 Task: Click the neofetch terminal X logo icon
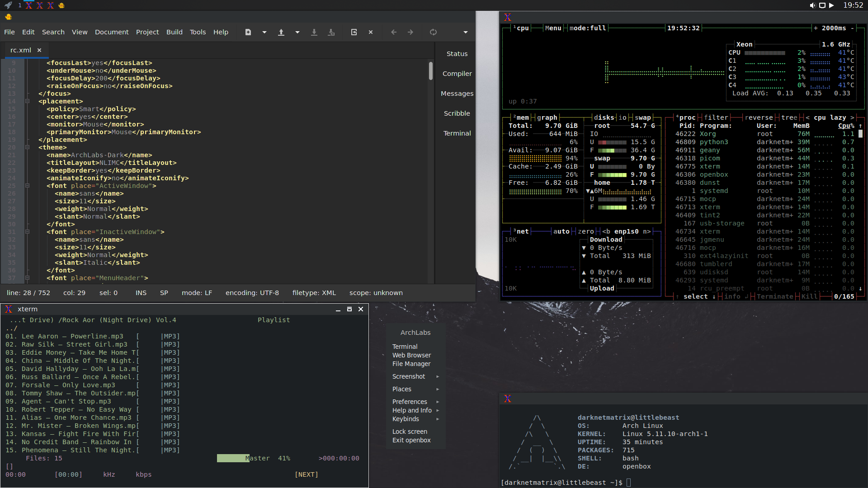tap(508, 399)
